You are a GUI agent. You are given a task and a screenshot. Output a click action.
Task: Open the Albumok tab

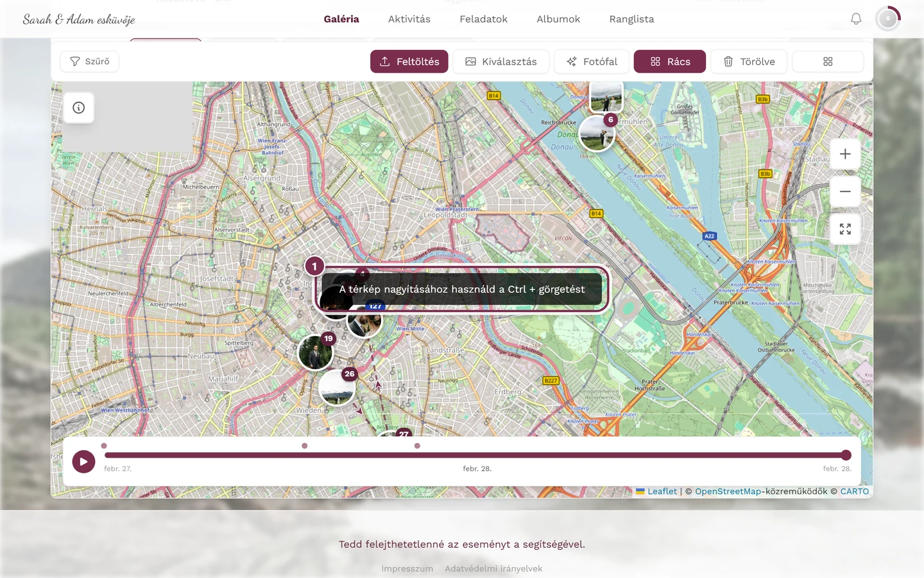(558, 19)
